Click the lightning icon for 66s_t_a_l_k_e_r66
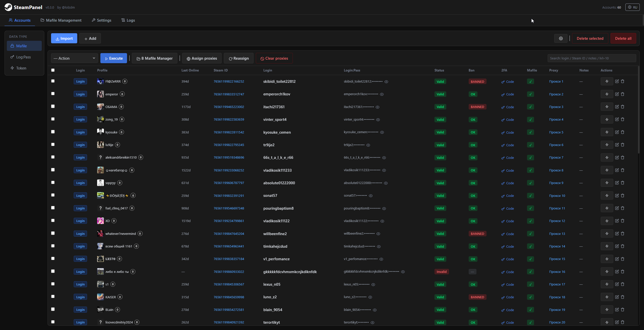The height and width of the screenshot is (330, 644). pyautogui.click(x=607, y=157)
